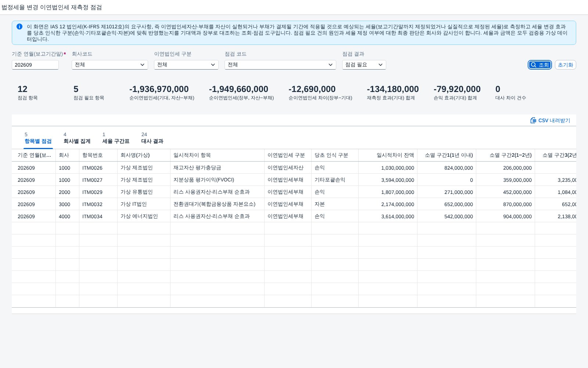Click the 기타포괄손익 cell

(335, 180)
